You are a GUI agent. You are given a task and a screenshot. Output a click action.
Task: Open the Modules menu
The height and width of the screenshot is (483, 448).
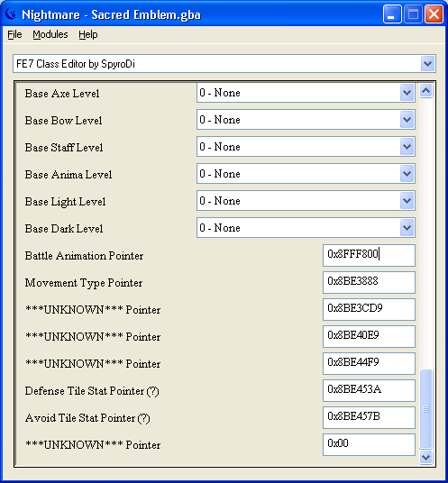[x=50, y=34]
